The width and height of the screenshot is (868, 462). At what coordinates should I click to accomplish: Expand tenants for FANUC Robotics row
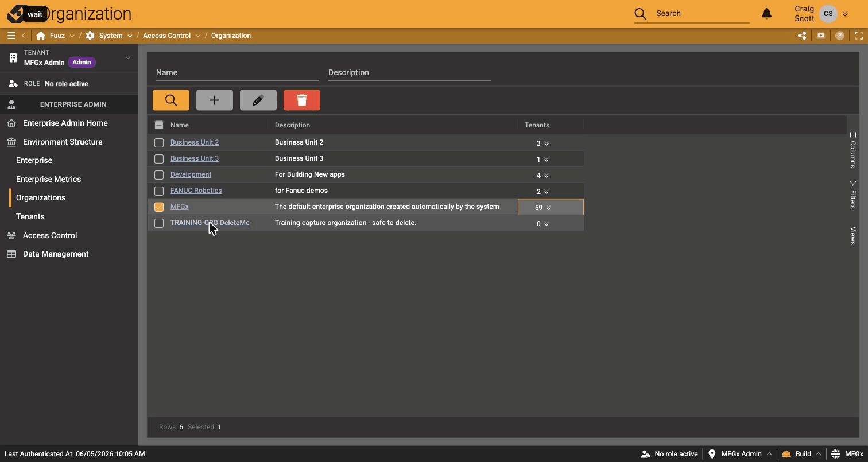click(547, 192)
